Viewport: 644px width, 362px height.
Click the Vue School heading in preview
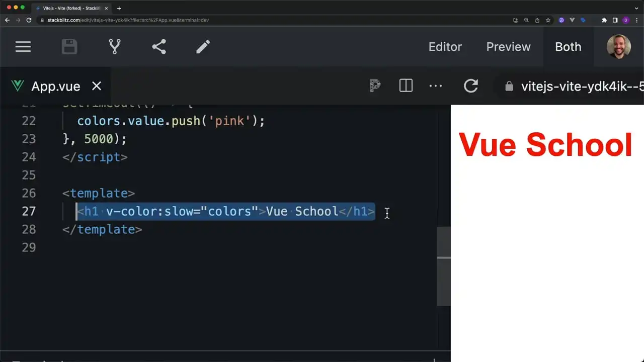[545, 145]
